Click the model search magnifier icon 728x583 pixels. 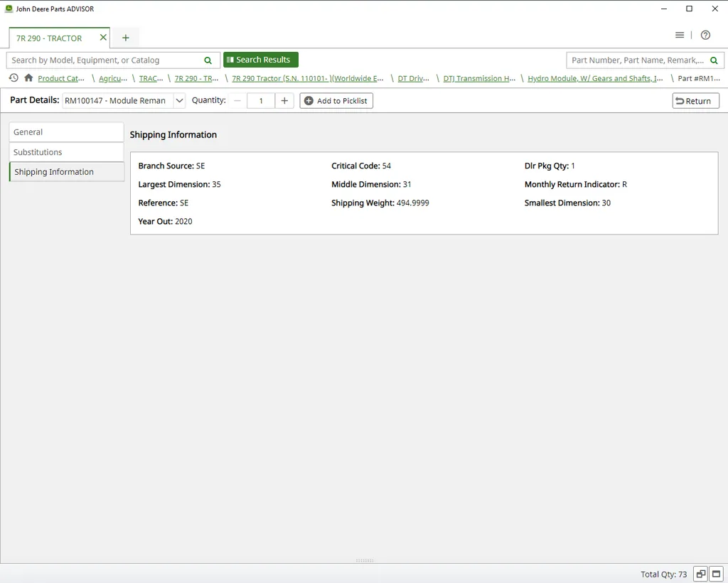[x=208, y=60]
